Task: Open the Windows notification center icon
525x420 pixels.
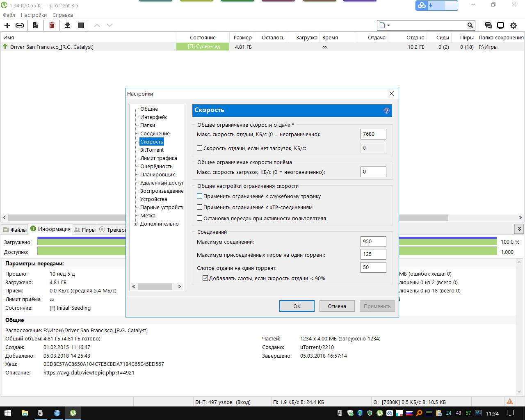Action: click(510, 413)
